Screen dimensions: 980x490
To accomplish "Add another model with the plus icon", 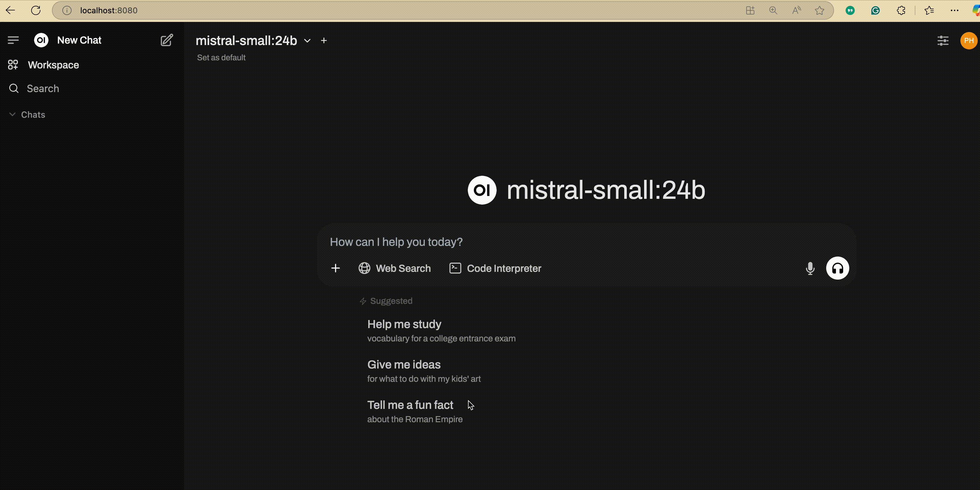I will (x=324, y=40).
